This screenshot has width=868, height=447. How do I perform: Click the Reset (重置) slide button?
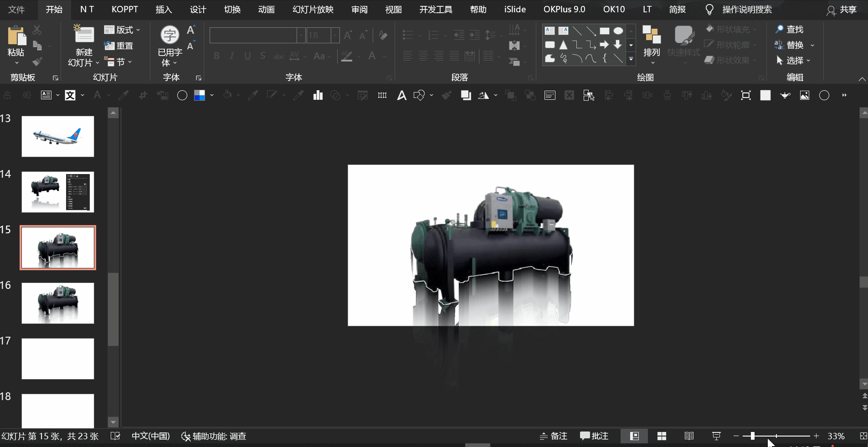[x=119, y=46]
